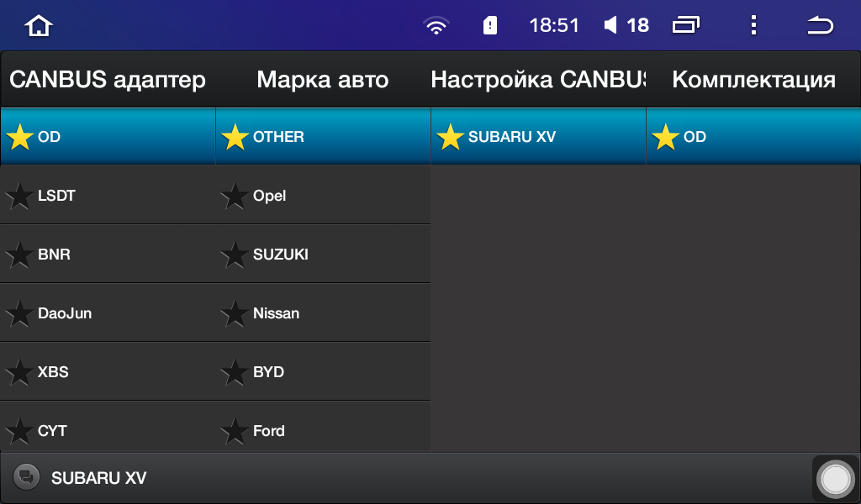Open recent apps overview
This screenshot has height=504, width=861.
pyautogui.click(x=686, y=25)
